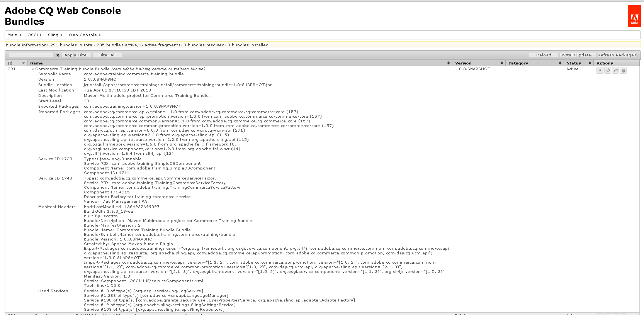Click the Imported Packages label
This screenshot has width=644, height=315.
tap(59, 112)
